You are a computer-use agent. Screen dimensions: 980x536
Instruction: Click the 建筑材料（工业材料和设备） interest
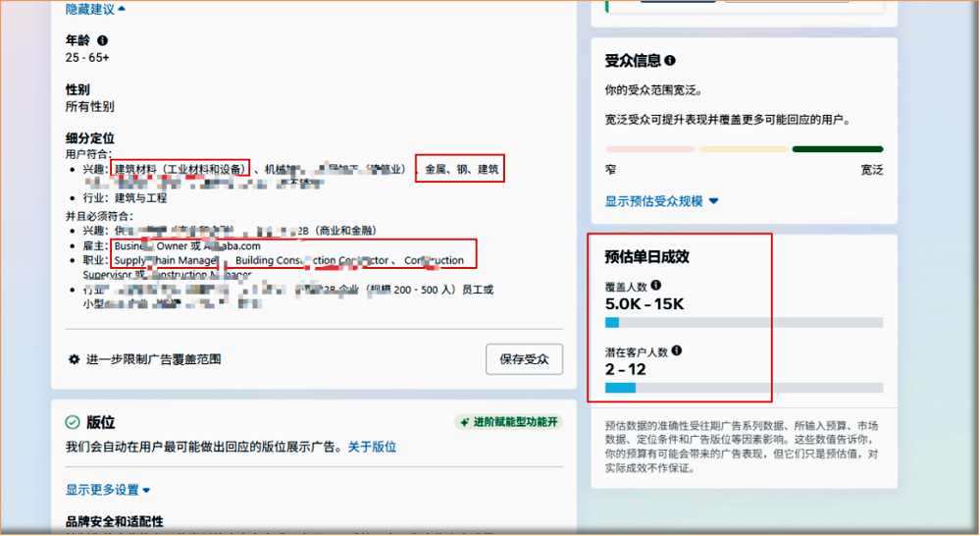(180, 170)
